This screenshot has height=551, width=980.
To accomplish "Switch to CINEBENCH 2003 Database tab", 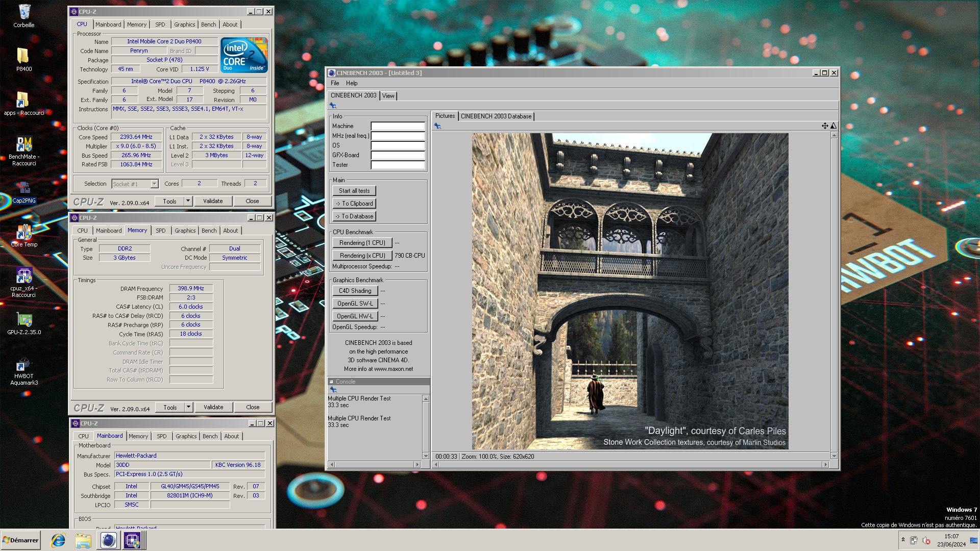I will point(496,116).
